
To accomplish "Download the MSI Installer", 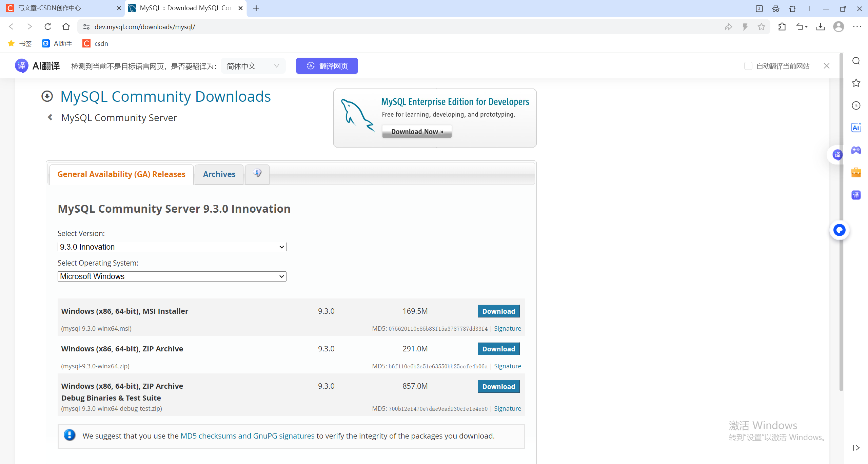I will pos(498,311).
